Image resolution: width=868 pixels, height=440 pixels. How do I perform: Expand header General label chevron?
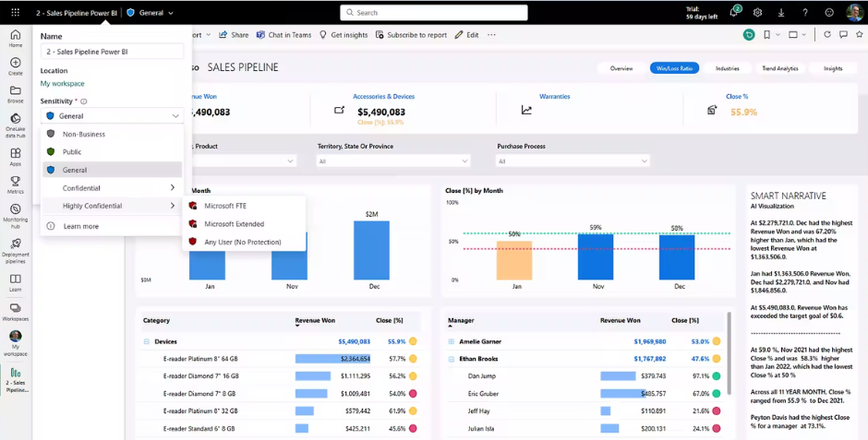(x=171, y=13)
